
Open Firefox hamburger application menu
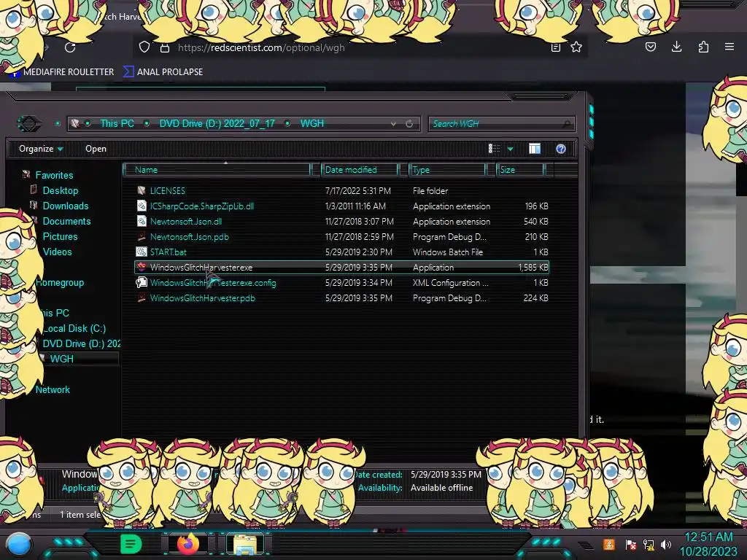[x=729, y=47]
